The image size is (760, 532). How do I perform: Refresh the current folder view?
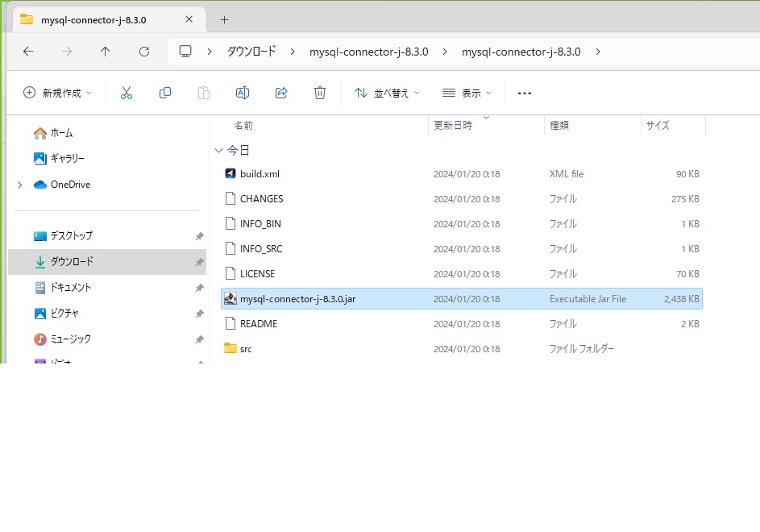click(143, 51)
